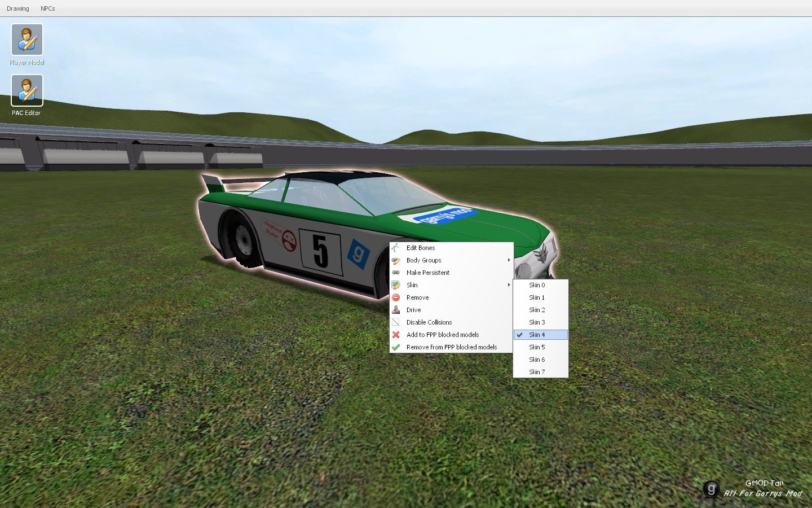Click the Player Model label text
Image resolution: width=812 pixels, height=508 pixels.
point(27,63)
